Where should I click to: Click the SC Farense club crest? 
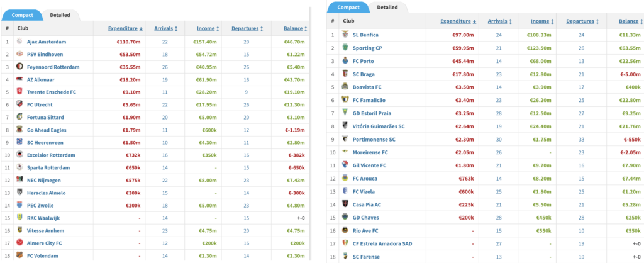pos(345,257)
